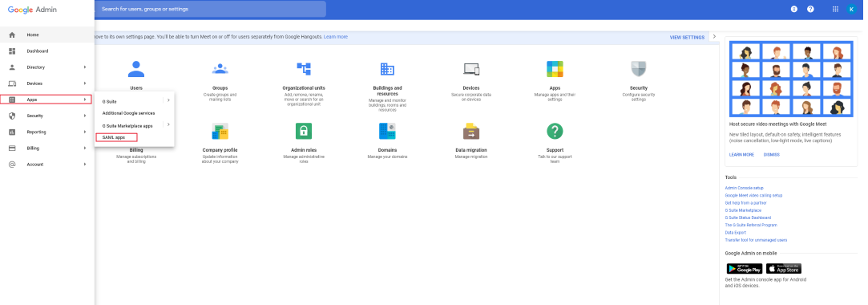This screenshot has height=305, width=868.
Task: Open the Admin Console setup link
Action: pyautogui.click(x=744, y=188)
